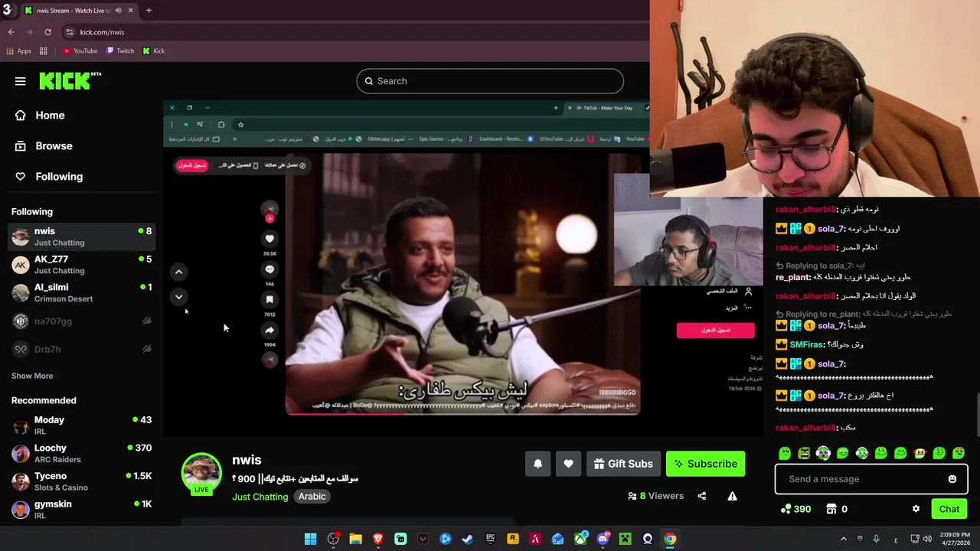
Task: Click the TikTok comment bubble icon
Action: click(x=269, y=269)
